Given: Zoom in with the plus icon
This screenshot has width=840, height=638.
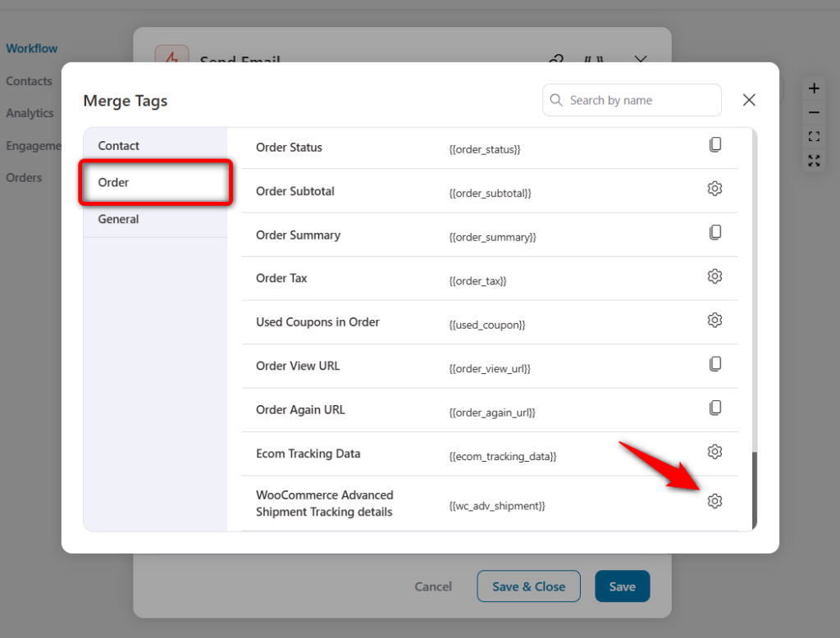Looking at the screenshot, I should (814, 89).
